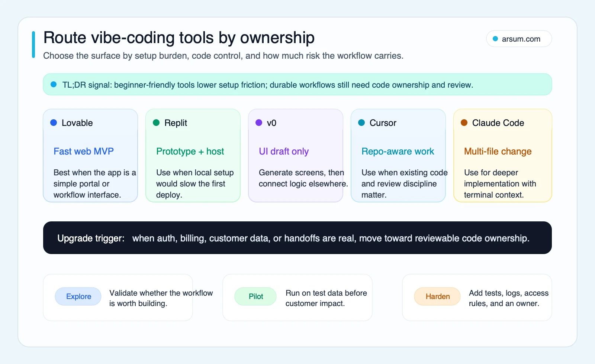This screenshot has width=595, height=364.
Task: Click 'Use when local setup would slow' text
Action: (195, 183)
